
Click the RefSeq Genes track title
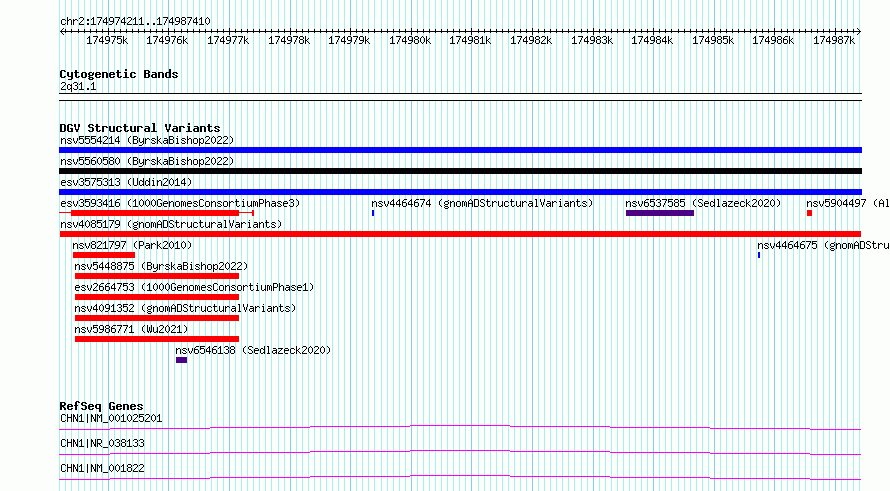(x=102, y=406)
